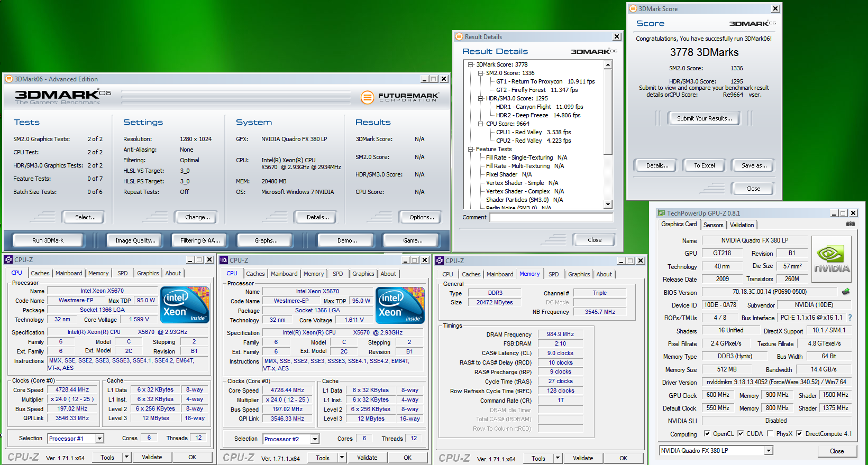868x465 pixels.
Task: Collapse the CPU Score: 9664 tree node
Action: point(481,124)
